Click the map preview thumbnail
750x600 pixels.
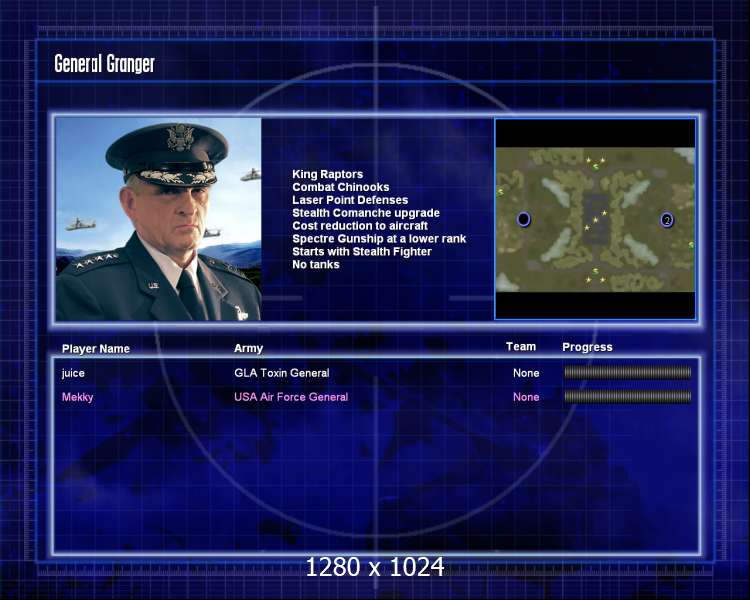595,219
